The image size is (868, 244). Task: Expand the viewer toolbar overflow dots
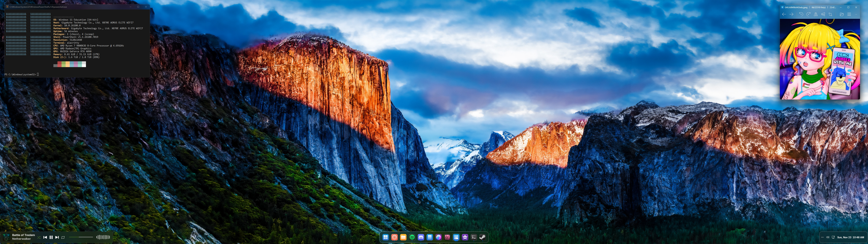[x=856, y=15]
